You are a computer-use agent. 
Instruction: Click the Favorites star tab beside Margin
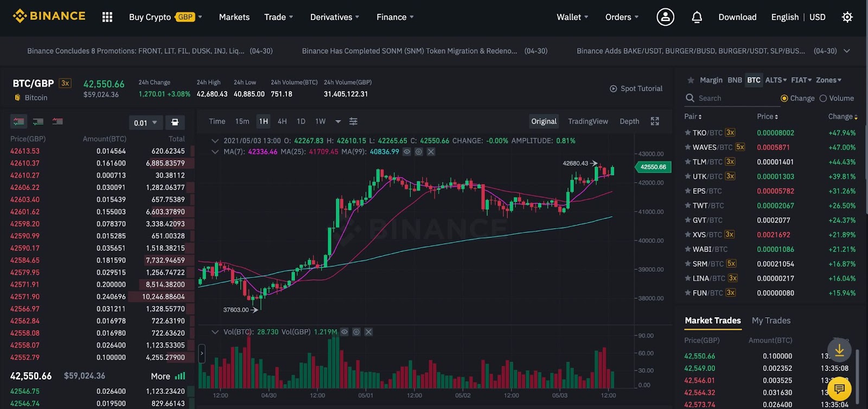pyautogui.click(x=691, y=80)
